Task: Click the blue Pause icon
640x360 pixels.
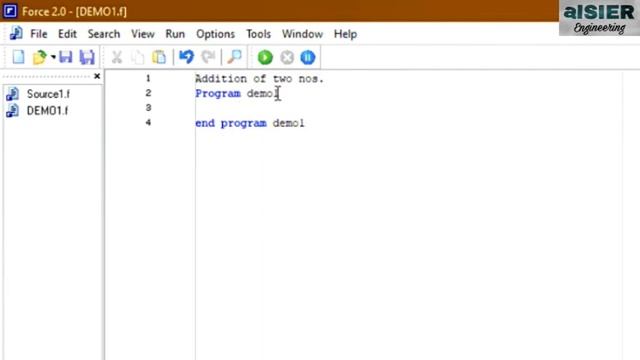Action: (308, 57)
